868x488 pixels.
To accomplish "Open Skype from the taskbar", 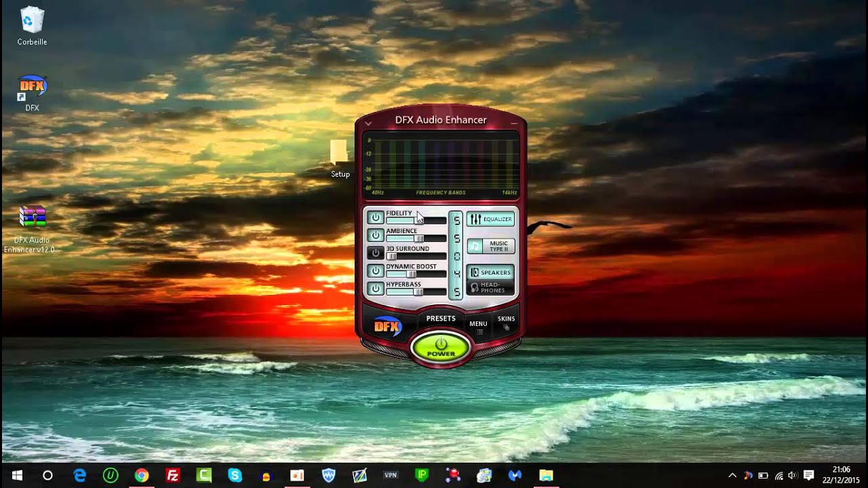I will pyautogui.click(x=235, y=476).
